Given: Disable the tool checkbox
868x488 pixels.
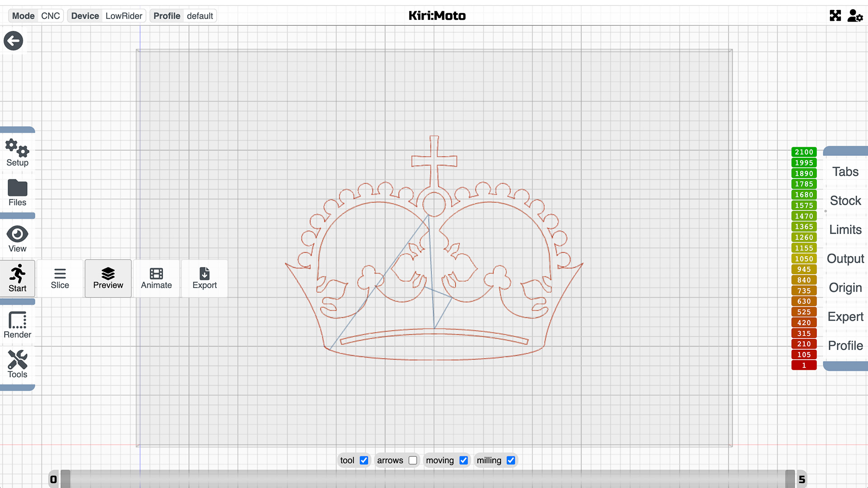Looking at the screenshot, I should pos(364,460).
